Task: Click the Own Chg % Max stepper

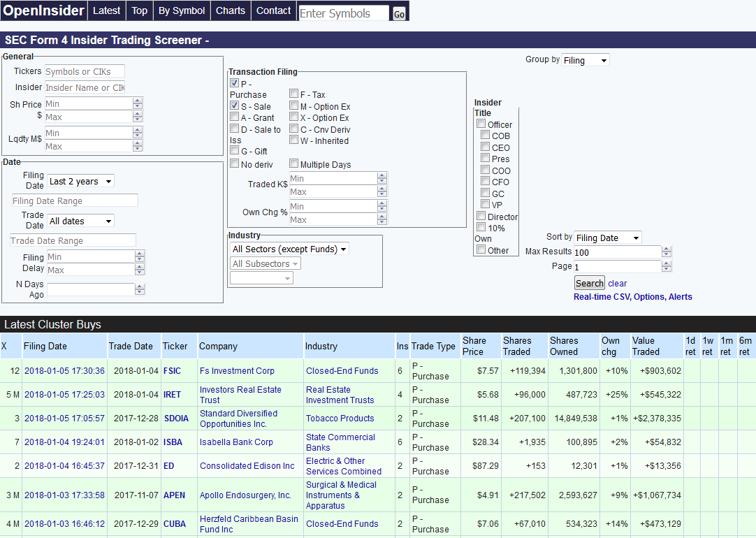Action: point(382,219)
